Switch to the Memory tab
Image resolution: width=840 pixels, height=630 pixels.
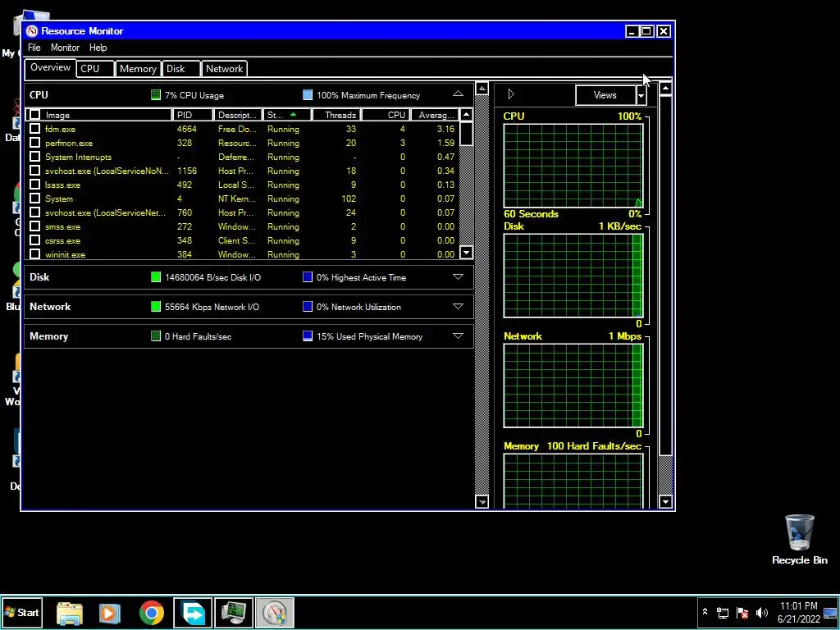click(138, 69)
